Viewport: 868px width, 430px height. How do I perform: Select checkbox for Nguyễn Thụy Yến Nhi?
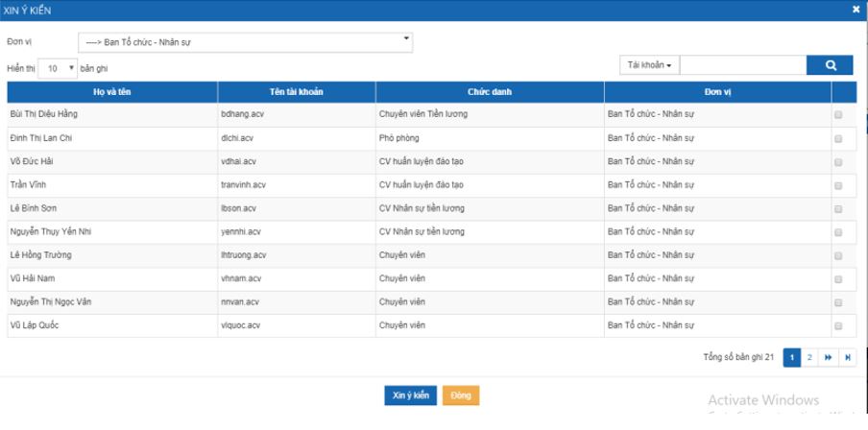tap(838, 231)
